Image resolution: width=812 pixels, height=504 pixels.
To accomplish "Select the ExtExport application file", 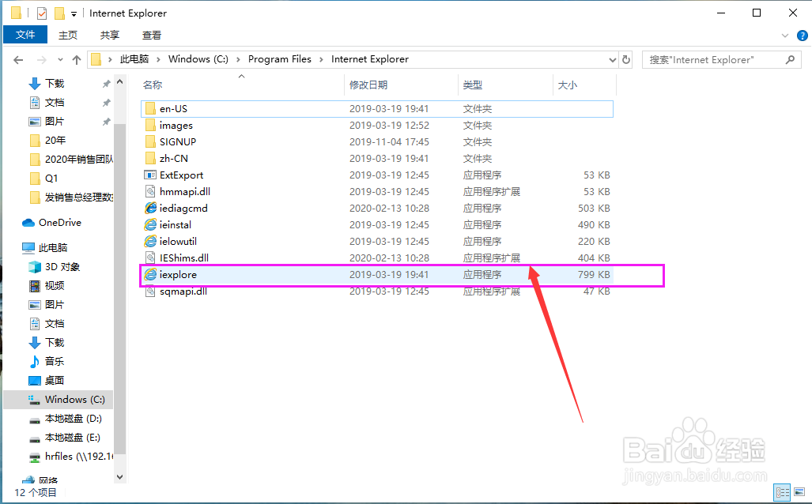I will 377,175.
